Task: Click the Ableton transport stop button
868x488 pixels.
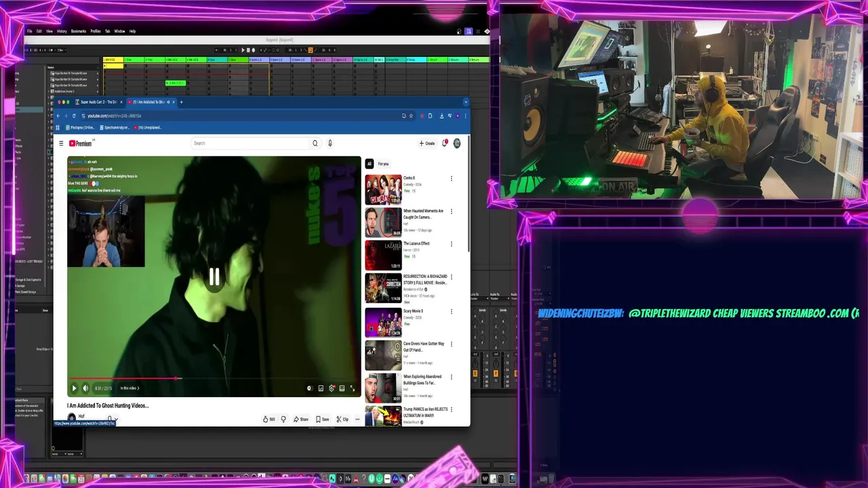Action: coord(248,49)
